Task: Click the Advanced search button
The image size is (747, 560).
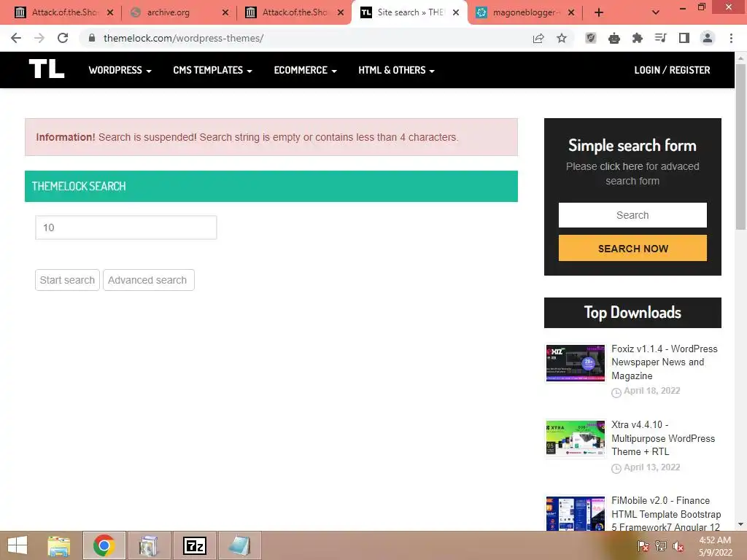Action: [x=148, y=280]
